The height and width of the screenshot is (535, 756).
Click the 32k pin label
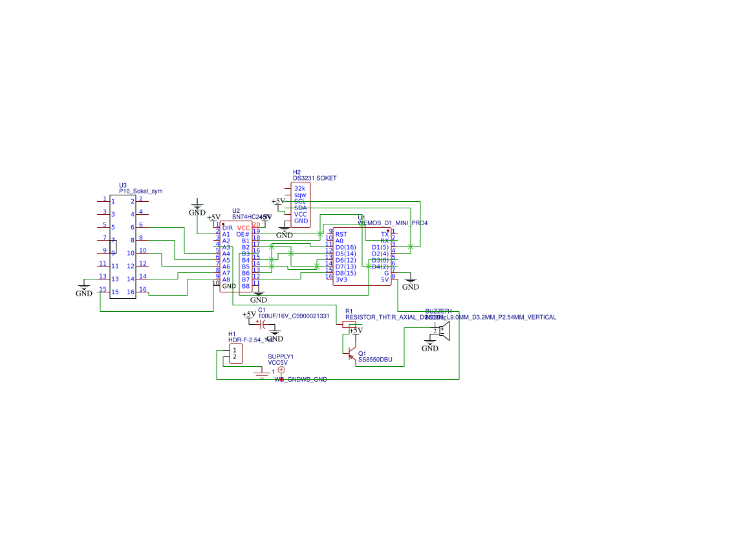300,189
